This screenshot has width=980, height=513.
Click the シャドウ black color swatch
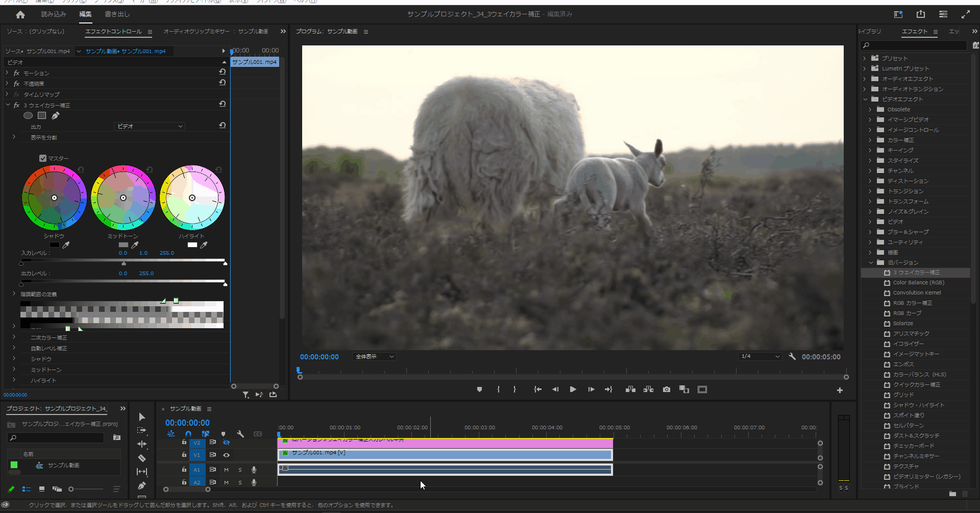(54, 245)
